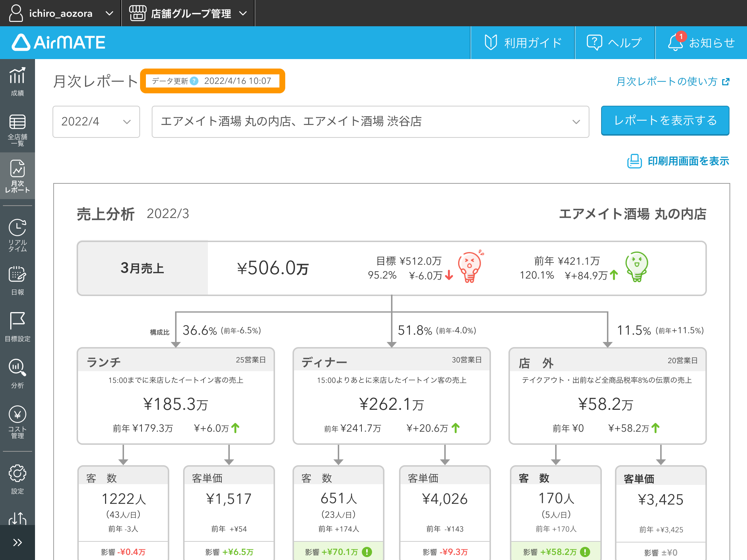The image size is (747, 560).
Task: Open the 成績 performance sidebar icon
Action: coord(17,82)
